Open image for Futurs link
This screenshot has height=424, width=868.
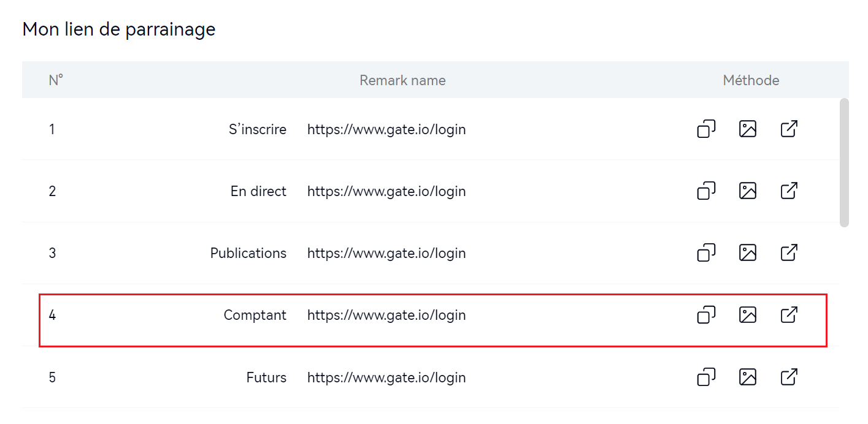tap(747, 377)
